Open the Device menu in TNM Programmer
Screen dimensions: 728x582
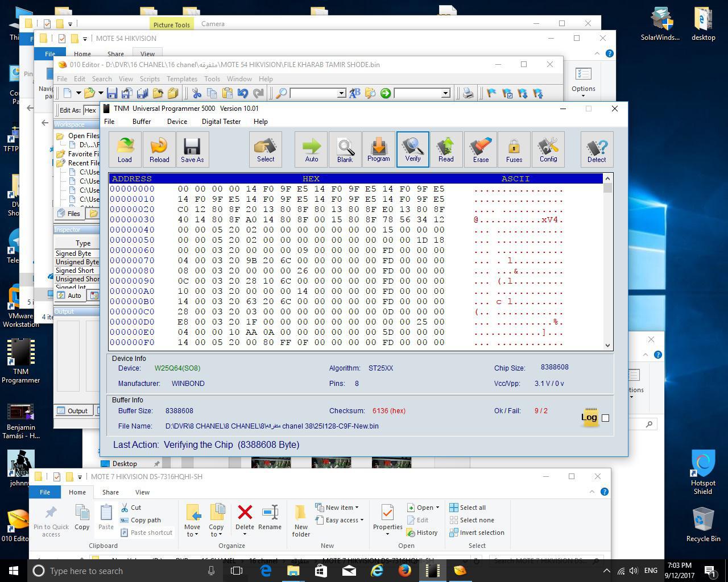[x=177, y=122]
